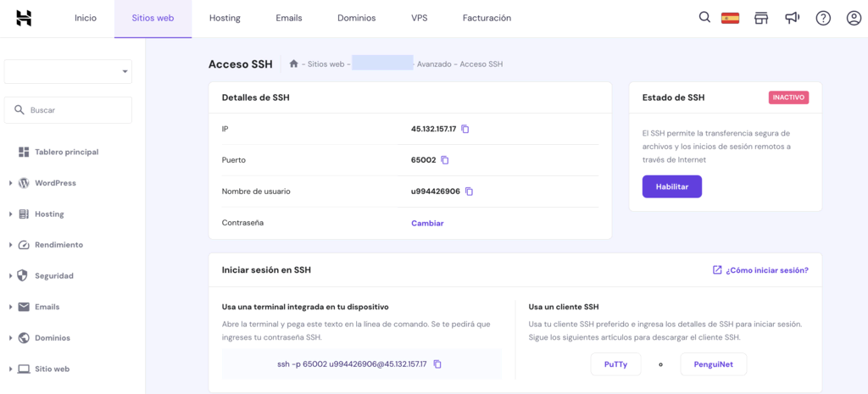Open the search magnifier in top bar
Image resolution: width=868 pixels, height=394 pixels.
pos(704,18)
